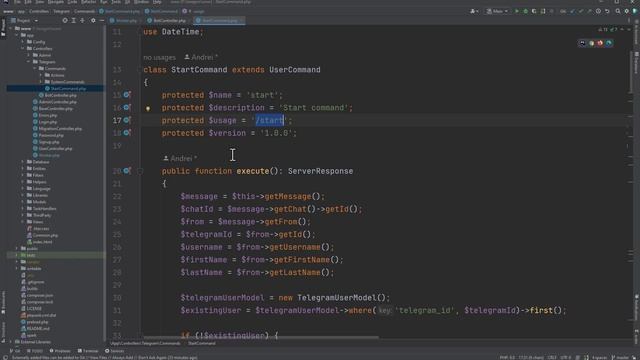Open in PhpStorm built-in preview icon
Screen dimensions: 640x360
[x=582, y=43]
